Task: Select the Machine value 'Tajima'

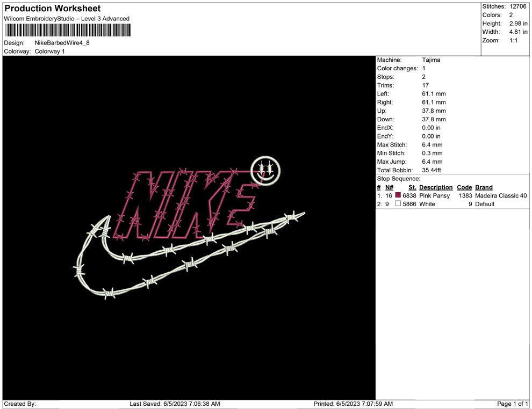Action: (431, 60)
